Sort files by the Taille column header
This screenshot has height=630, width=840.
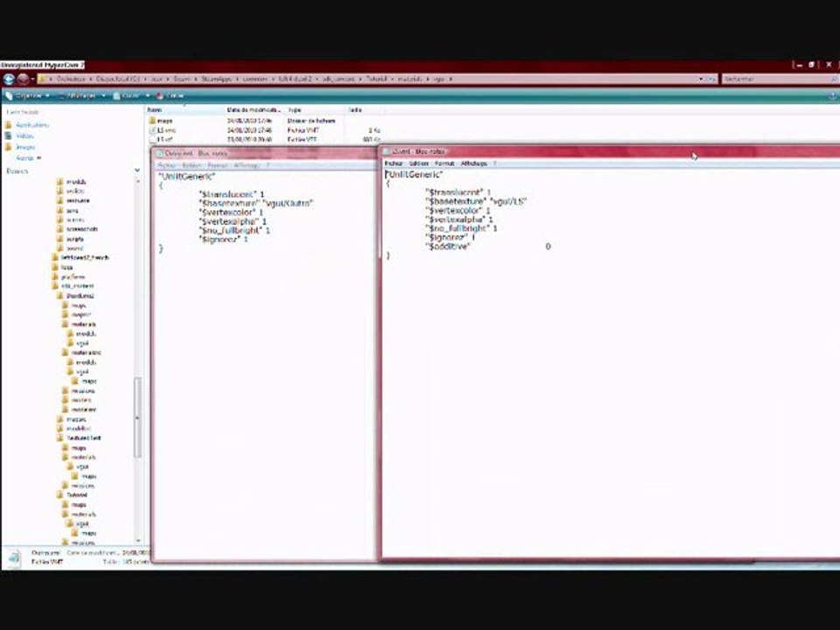(x=364, y=110)
